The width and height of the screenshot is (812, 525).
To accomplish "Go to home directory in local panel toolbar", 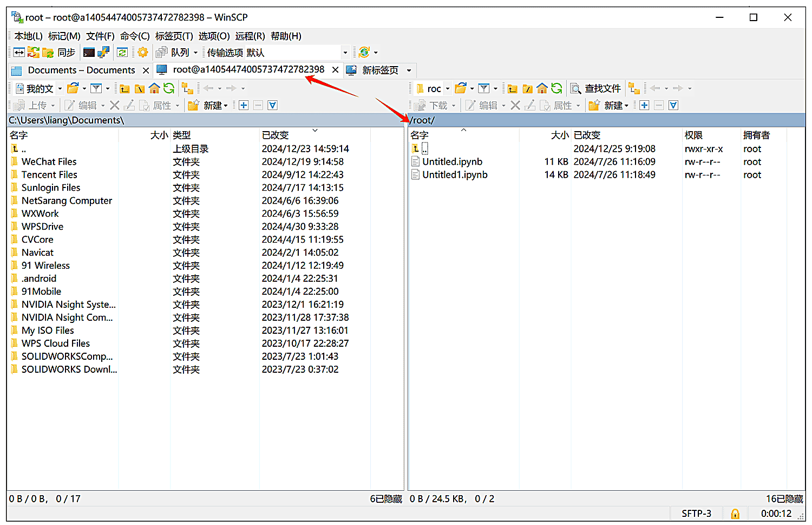I will coord(154,88).
